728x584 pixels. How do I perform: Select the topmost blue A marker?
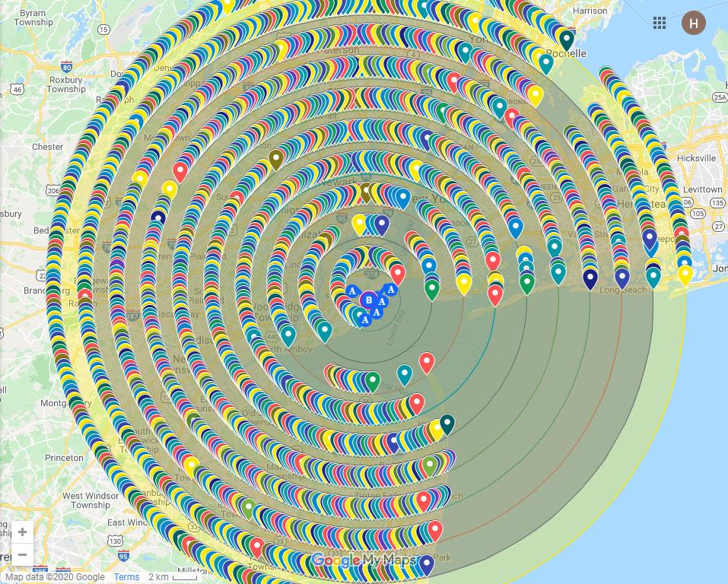[x=392, y=290]
